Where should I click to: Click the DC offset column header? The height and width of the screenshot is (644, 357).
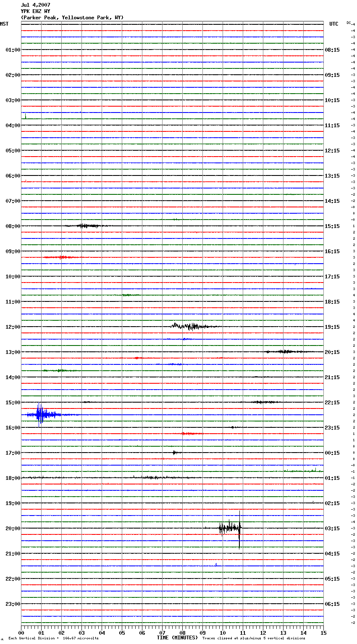coord(349,23)
